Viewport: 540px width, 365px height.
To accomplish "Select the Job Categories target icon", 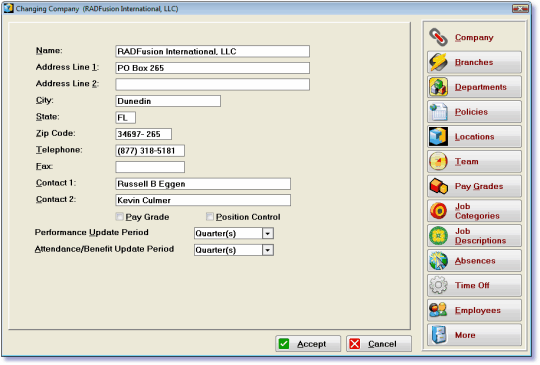I will coord(438,211).
